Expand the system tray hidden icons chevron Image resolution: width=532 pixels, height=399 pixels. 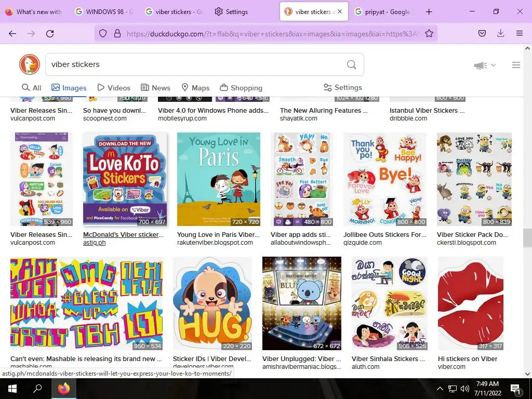click(x=440, y=389)
